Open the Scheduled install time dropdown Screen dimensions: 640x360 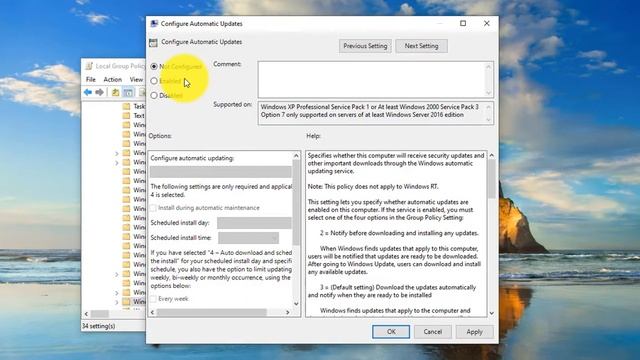(x=249, y=238)
